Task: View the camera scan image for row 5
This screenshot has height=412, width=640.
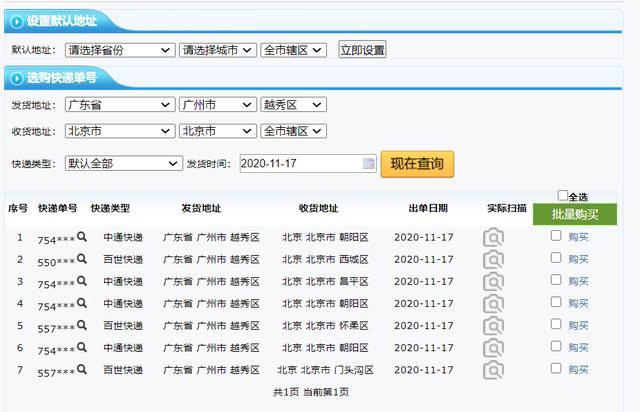Action: pos(493,326)
